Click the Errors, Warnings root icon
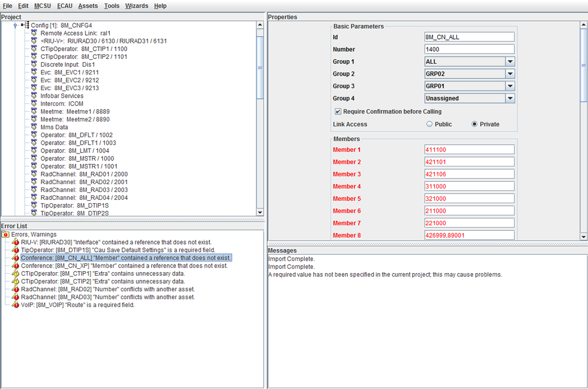The height and width of the screenshot is (389, 588). (x=6, y=235)
